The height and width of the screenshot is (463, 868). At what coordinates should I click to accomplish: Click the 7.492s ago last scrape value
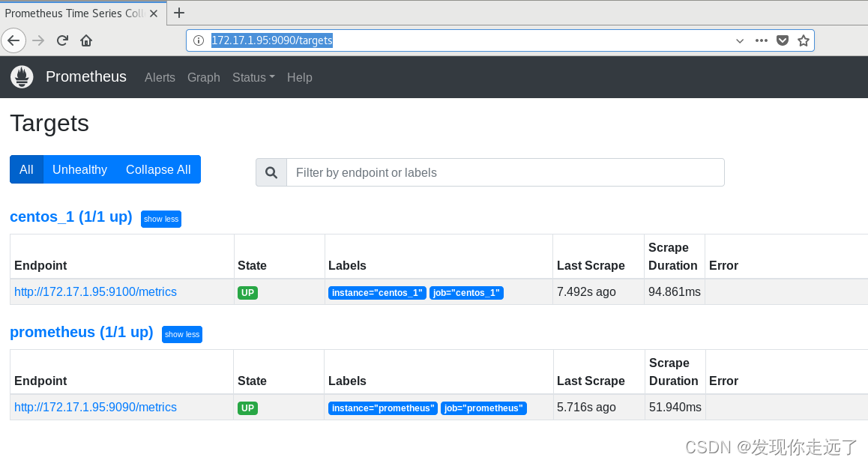click(x=586, y=292)
